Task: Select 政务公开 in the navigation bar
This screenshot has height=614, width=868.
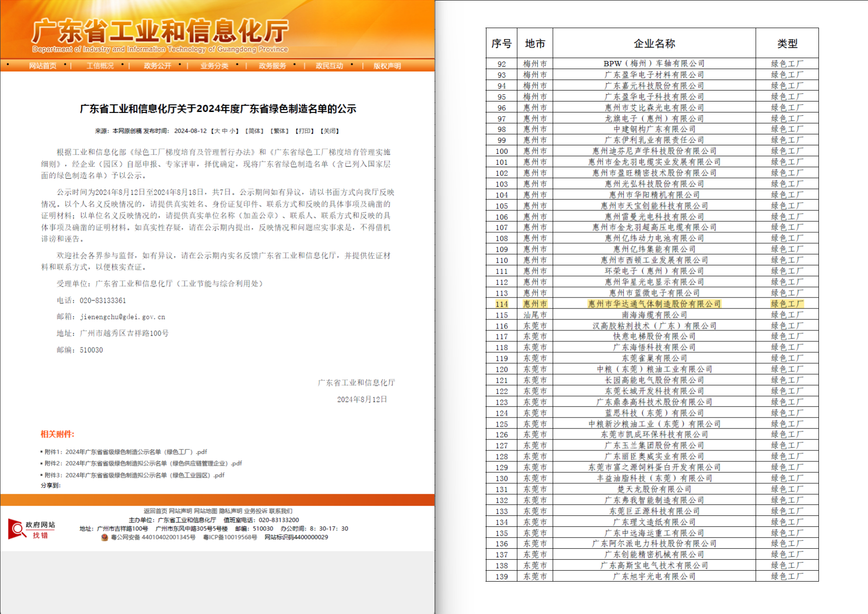Action: tap(157, 66)
